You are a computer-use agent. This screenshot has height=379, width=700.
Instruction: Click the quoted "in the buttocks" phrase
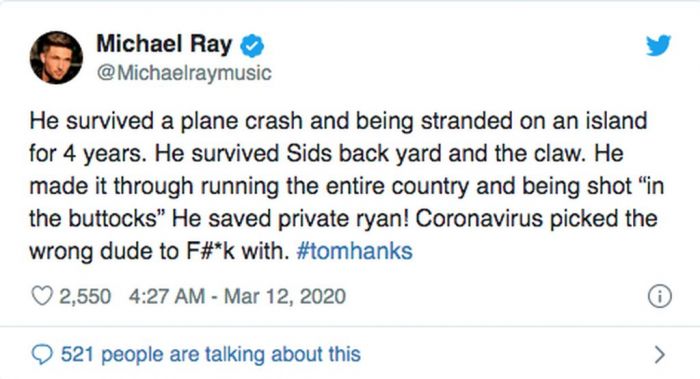point(347,202)
